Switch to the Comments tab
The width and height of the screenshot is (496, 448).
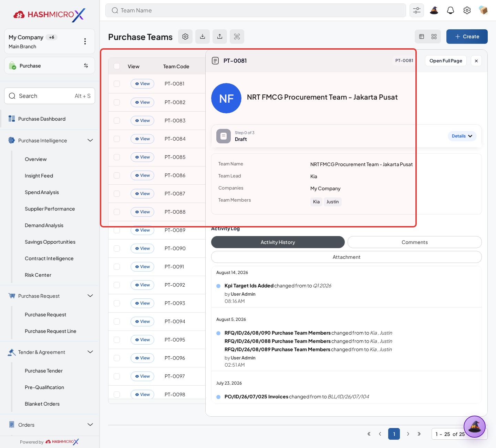(415, 242)
